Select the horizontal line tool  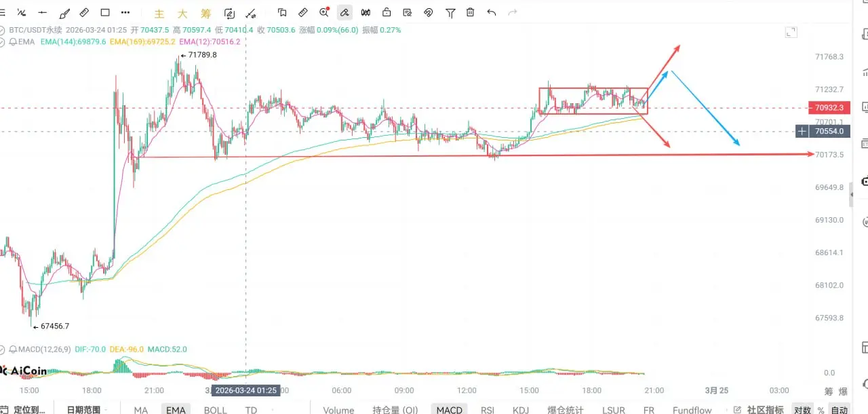43,12
